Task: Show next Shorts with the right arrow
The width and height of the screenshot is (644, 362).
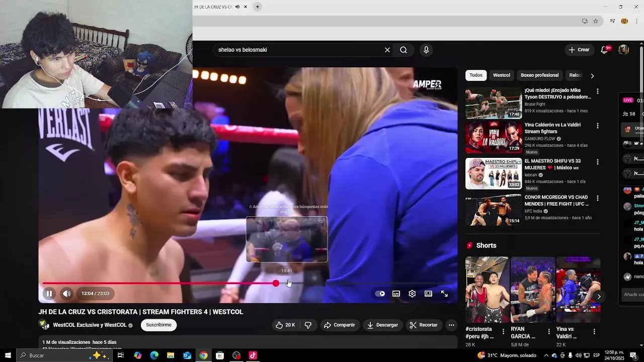Action: [599, 297]
